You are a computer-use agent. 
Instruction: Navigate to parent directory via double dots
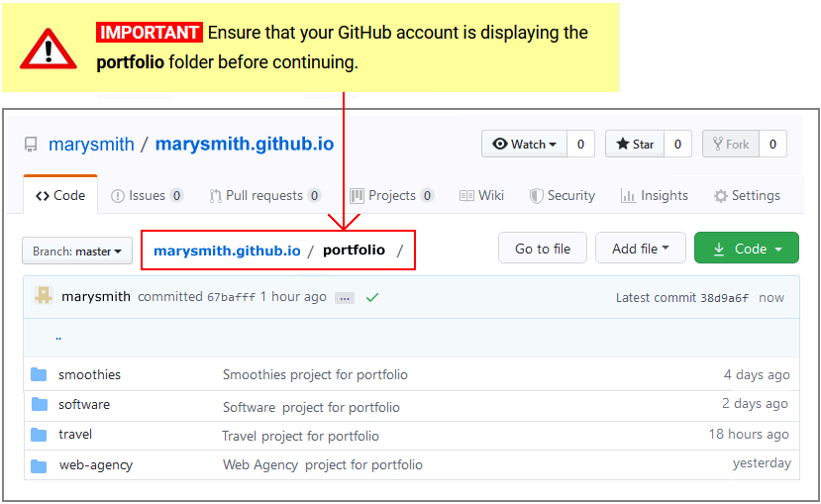click(x=58, y=337)
